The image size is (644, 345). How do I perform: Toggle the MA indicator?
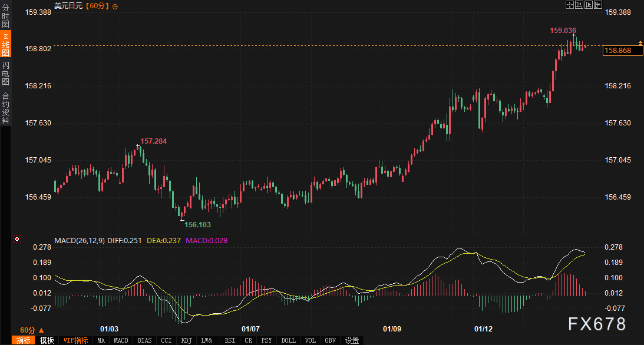coord(101,340)
